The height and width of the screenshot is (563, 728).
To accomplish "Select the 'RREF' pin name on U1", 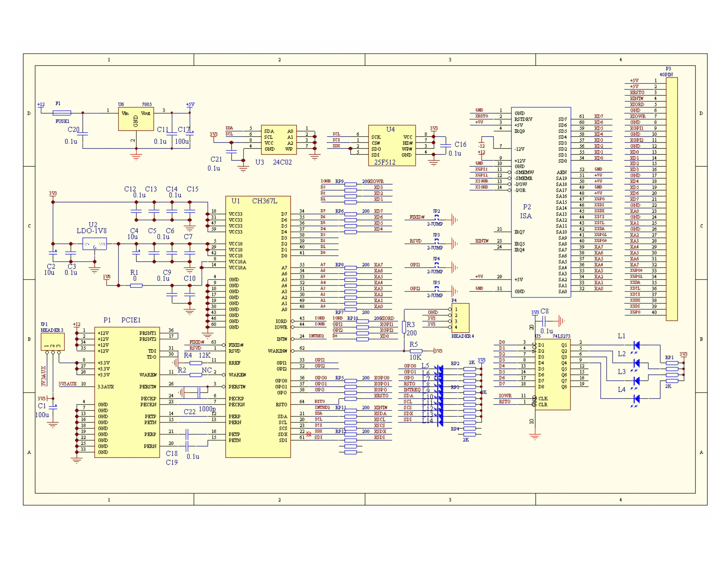I will pyautogui.click(x=235, y=363).
